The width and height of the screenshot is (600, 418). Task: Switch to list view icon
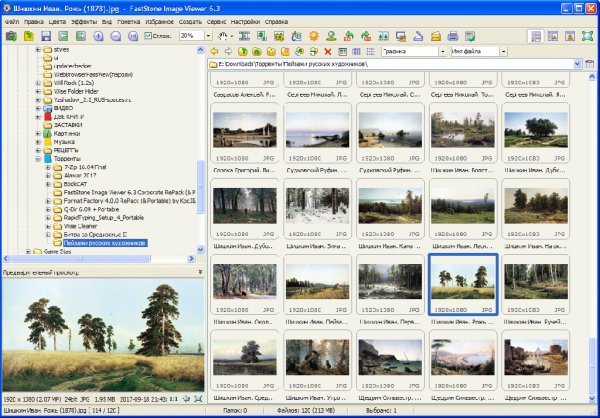370,51
